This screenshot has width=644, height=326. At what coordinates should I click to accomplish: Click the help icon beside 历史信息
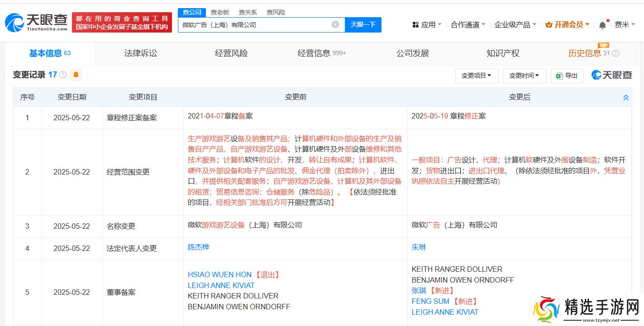tap(615, 53)
